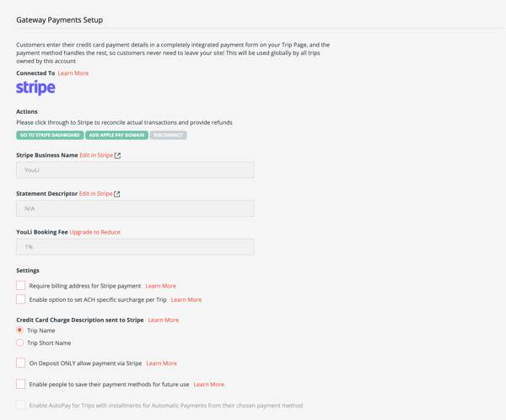Enable Require billing address for Stripe payment

click(x=20, y=285)
